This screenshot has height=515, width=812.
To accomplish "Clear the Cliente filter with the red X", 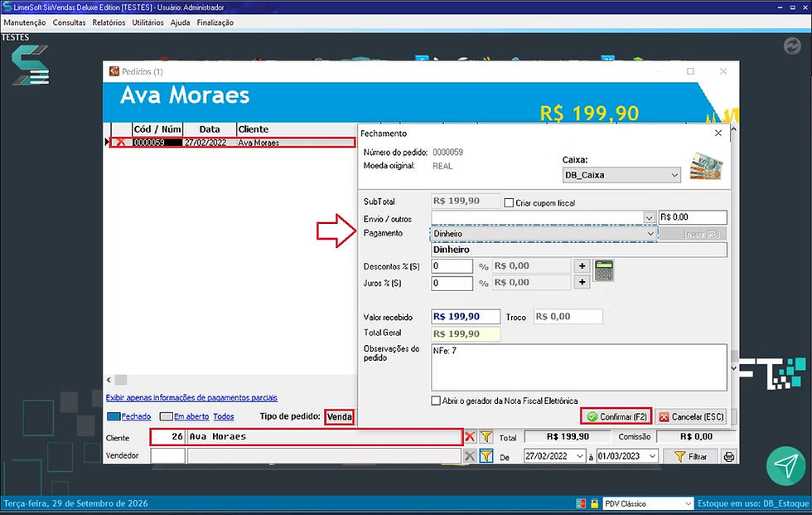I will 470,437.
